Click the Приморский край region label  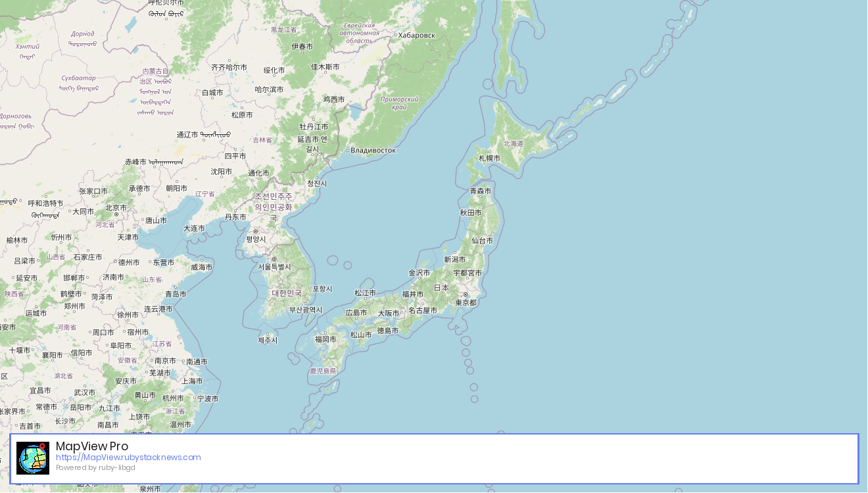398,105
